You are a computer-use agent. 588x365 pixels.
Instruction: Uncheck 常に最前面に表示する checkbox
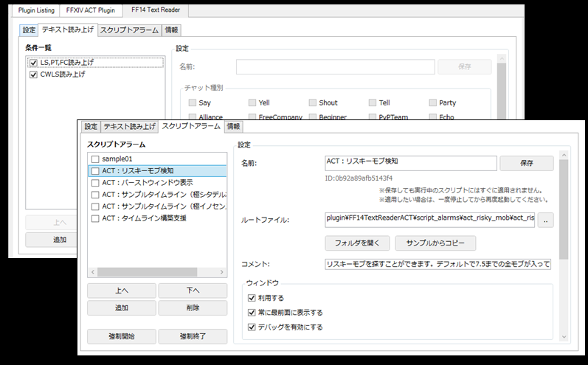252,313
